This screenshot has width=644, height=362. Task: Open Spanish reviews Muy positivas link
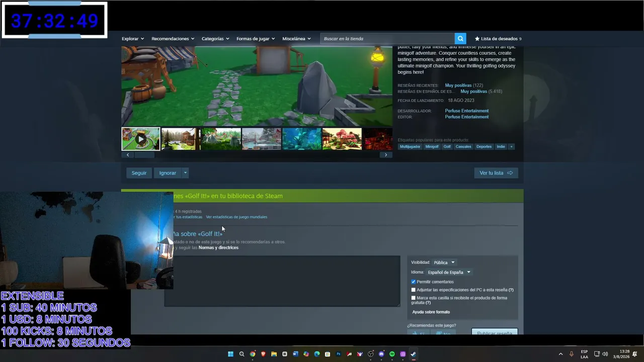[x=474, y=92]
